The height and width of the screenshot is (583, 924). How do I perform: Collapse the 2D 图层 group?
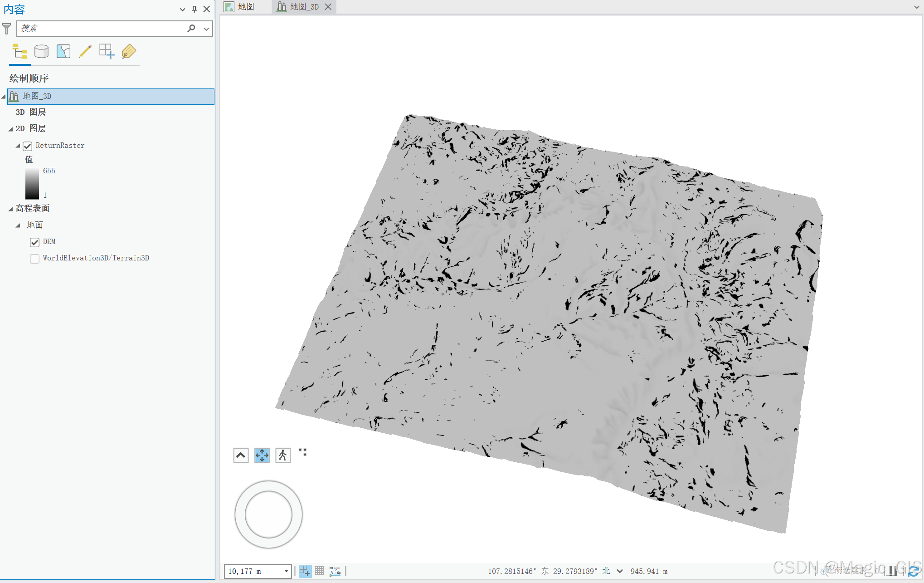[11, 129]
